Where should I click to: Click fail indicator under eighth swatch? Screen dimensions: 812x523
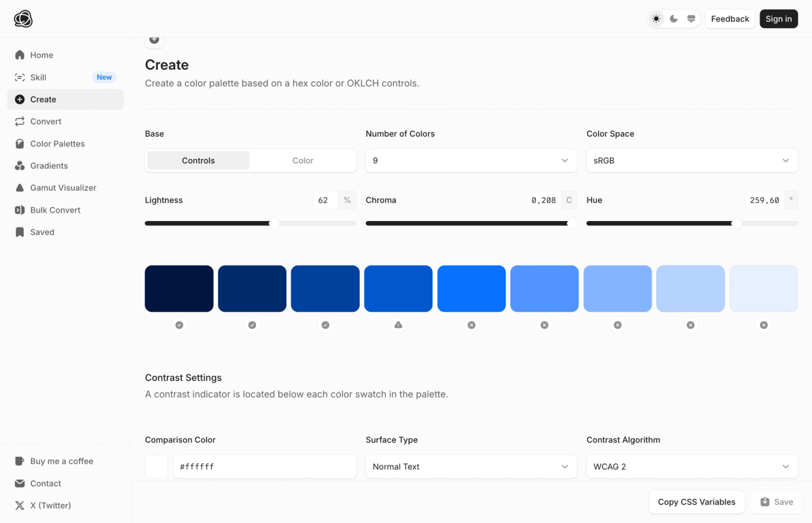[x=691, y=325]
